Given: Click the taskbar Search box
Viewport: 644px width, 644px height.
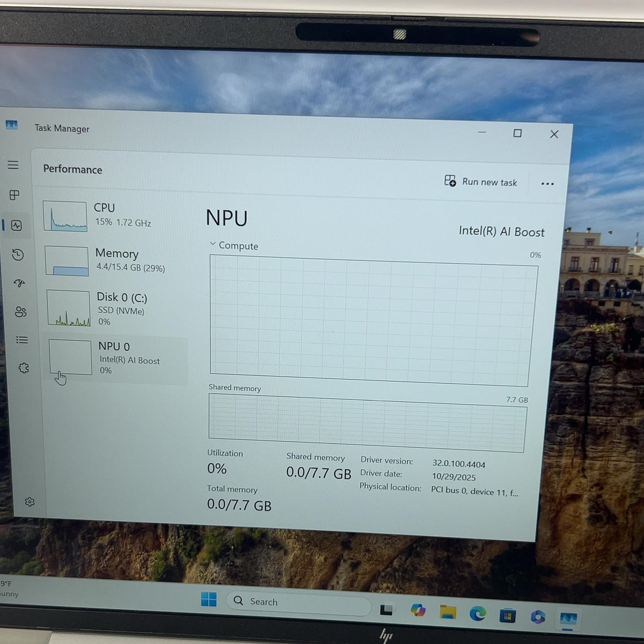Looking at the screenshot, I should pyautogui.click(x=298, y=602).
